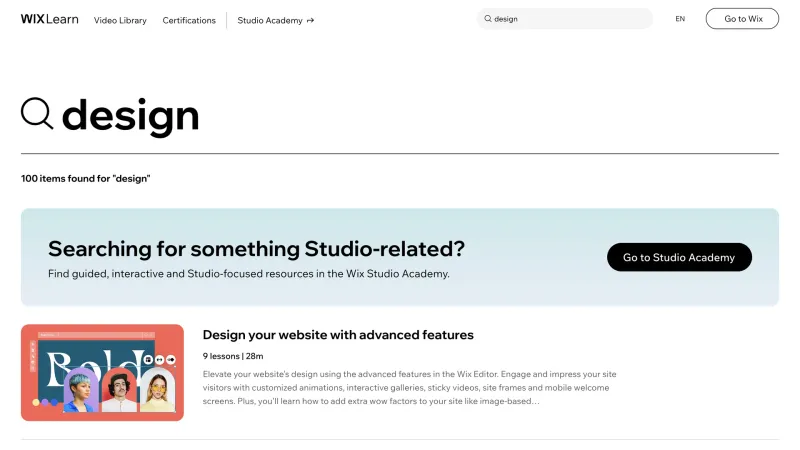Open Studio Academy link in header

pos(270,20)
